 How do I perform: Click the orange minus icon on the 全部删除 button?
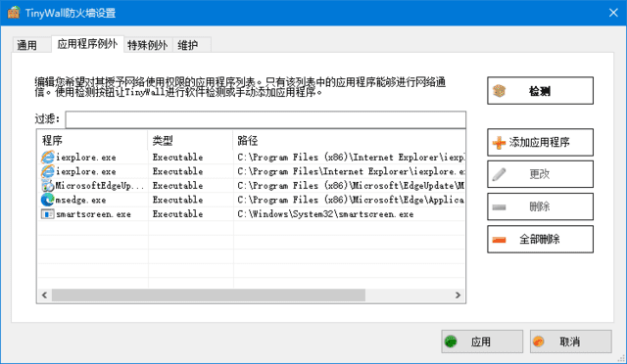pyautogui.click(x=499, y=240)
